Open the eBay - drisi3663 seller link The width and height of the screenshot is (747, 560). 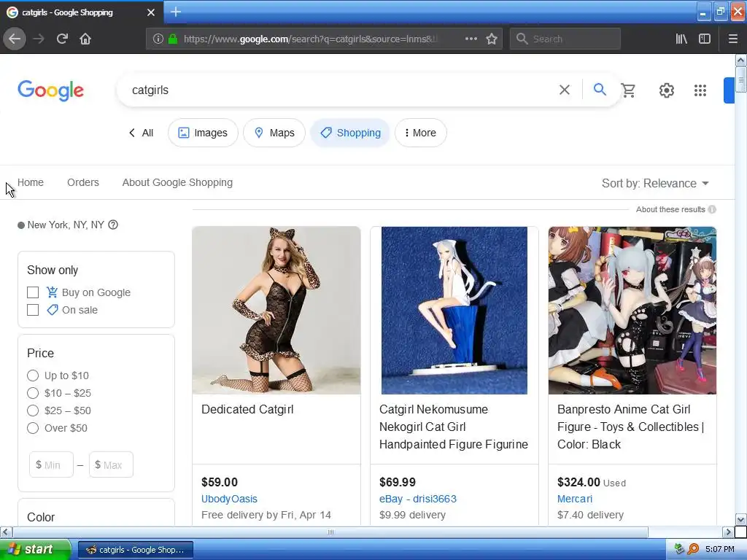tap(418, 499)
